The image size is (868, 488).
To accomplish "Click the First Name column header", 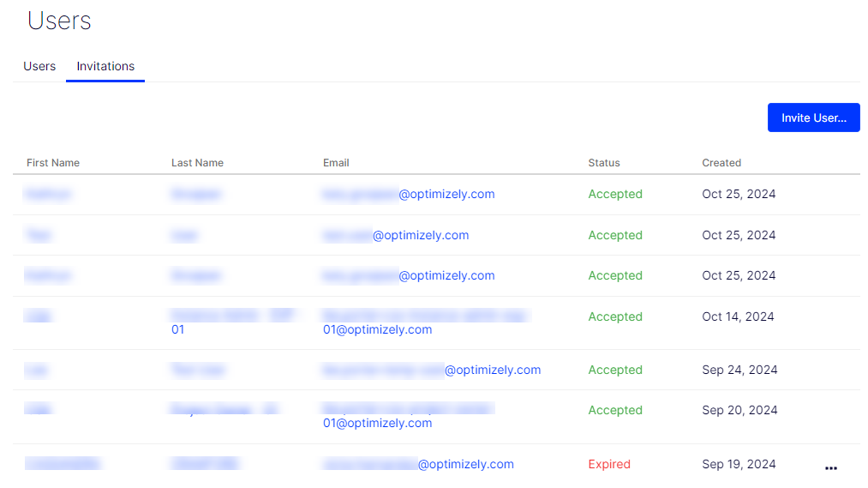I will pos(53,163).
